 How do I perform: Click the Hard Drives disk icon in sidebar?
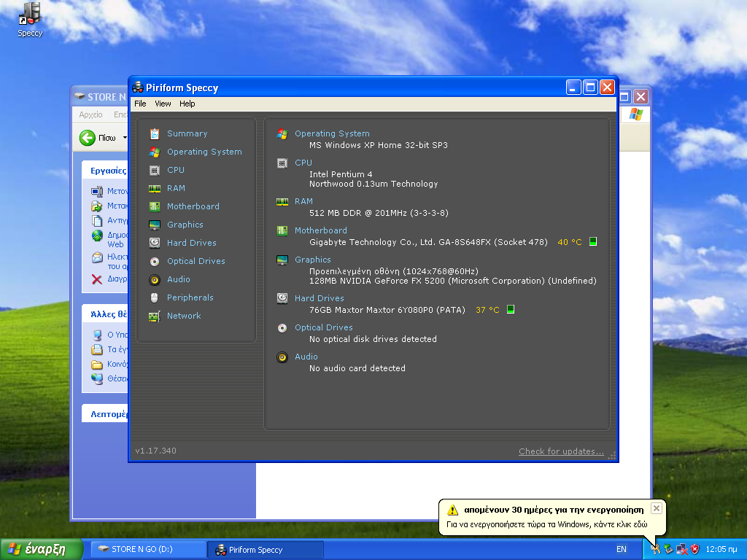155,243
